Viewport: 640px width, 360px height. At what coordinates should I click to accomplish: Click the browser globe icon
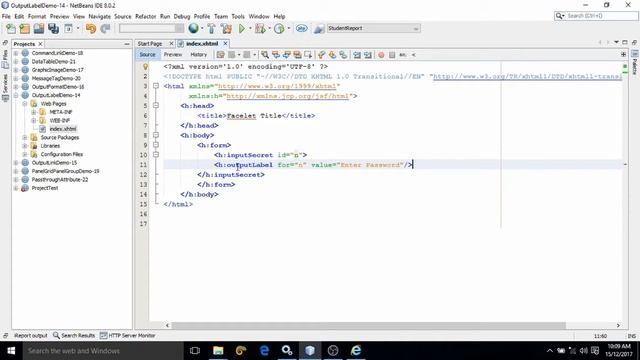(x=193, y=28)
